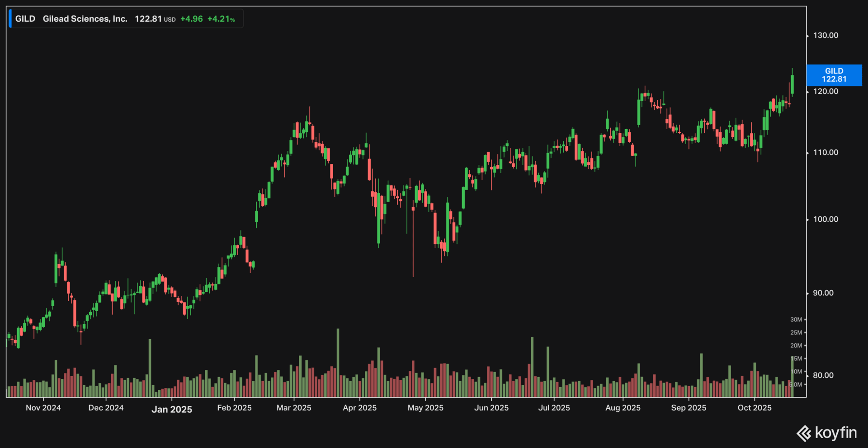Image resolution: width=868 pixels, height=448 pixels.
Task: Click the +4.96 price change value
Action: pyautogui.click(x=192, y=19)
